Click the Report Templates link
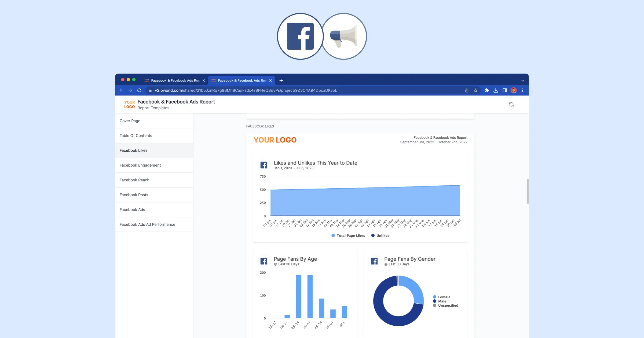 click(x=153, y=108)
